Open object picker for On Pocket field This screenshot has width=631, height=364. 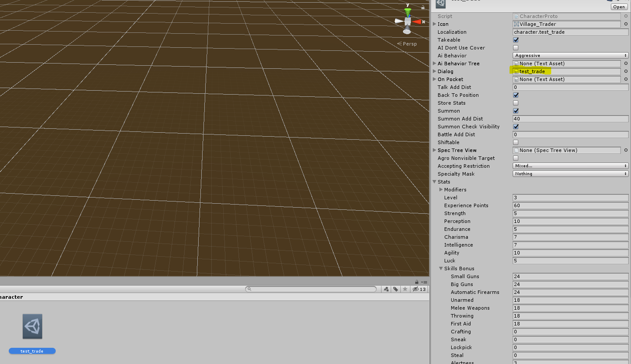[x=626, y=79]
